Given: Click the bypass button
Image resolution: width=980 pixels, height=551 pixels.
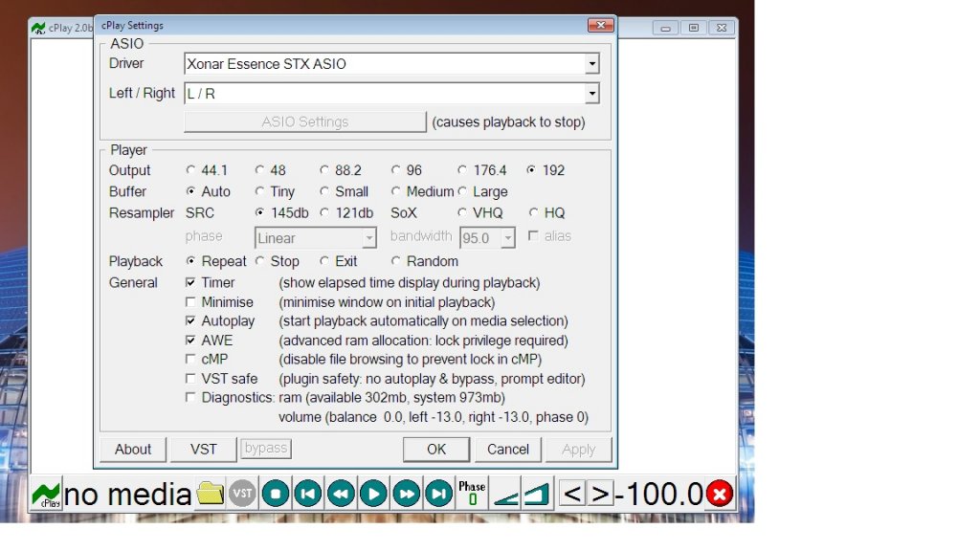Looking at the screenshot, I should click(x=266, y=448).
